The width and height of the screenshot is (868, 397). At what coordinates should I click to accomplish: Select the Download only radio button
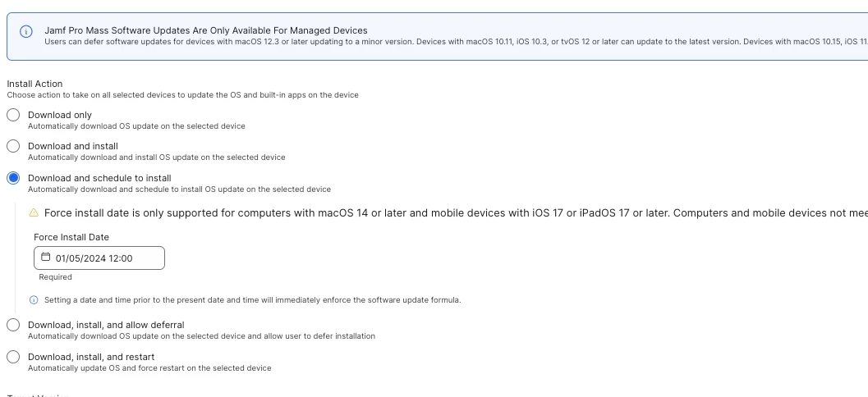pyautogui.click(x=13, y=115)
